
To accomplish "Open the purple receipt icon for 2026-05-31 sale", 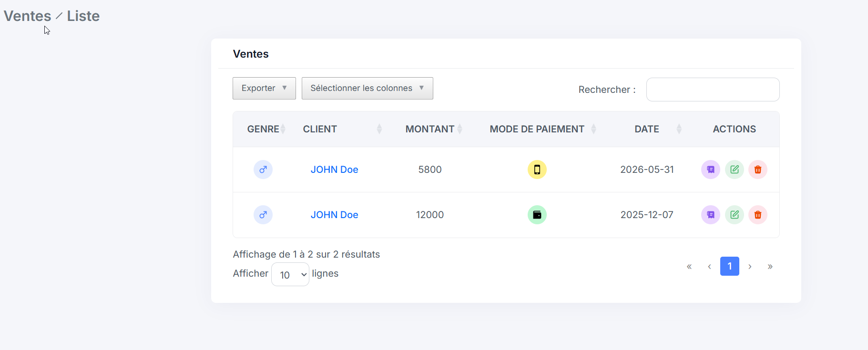I will click(x=710, y=170).
